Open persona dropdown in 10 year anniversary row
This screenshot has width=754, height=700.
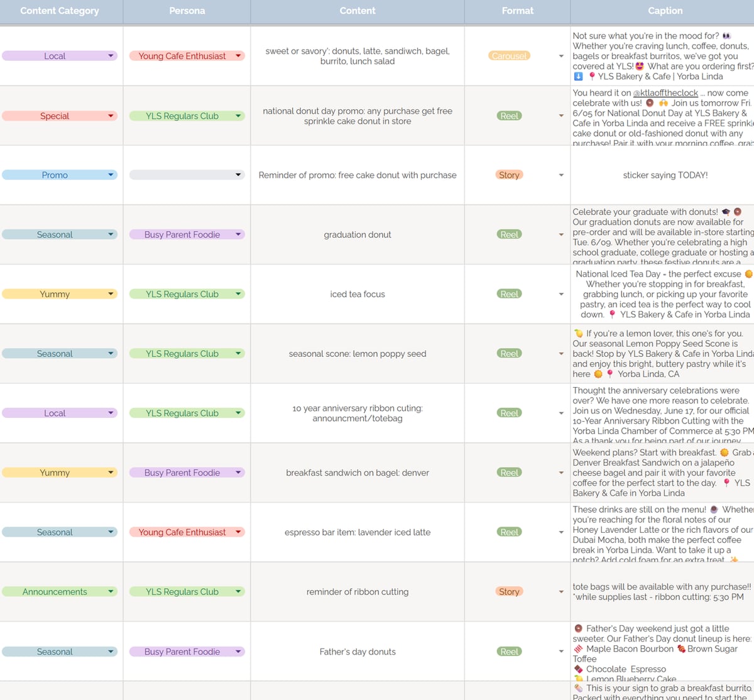187,413
